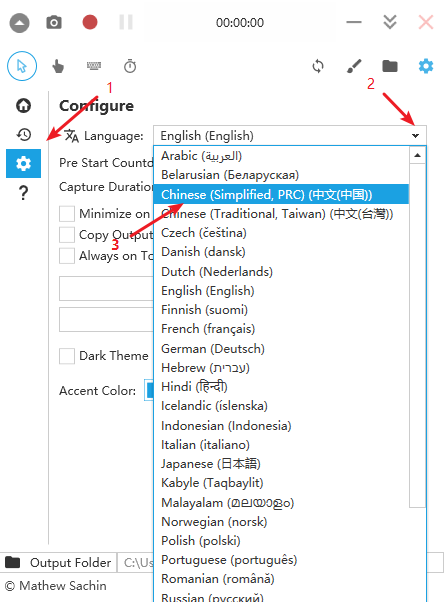Toggle the mouse cursor capture icon
The image size is (448, 602).
(x=22, y=66)
